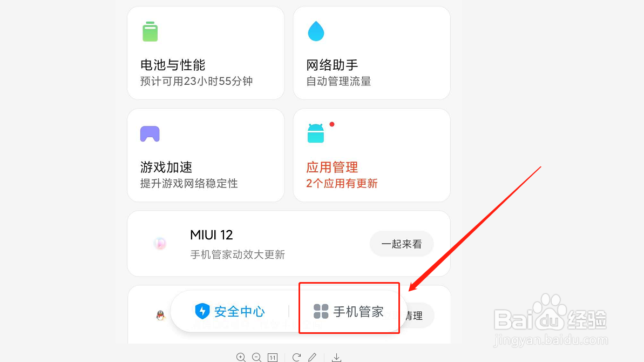Select the zoom in magnifier icon

point(241,357)
